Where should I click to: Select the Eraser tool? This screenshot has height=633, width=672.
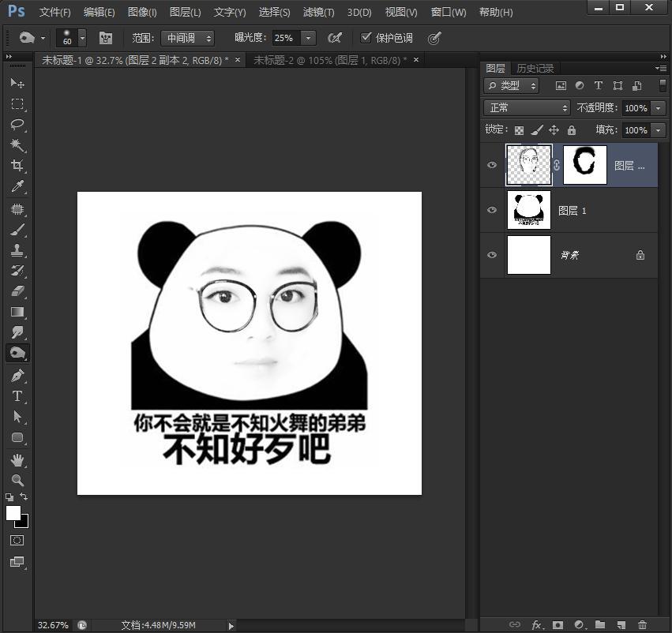(x=17, y=290)
